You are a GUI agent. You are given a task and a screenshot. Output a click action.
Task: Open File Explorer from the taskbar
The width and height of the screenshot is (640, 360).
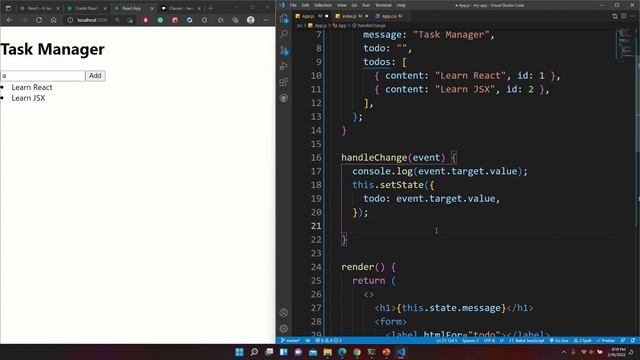(x=327, y=352)
